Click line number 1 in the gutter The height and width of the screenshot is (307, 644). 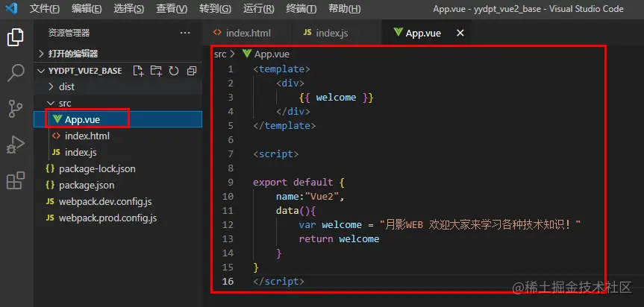click(x=231, y=69)
